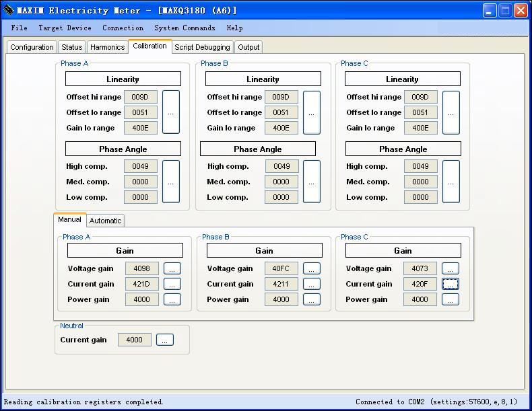Click the application icon in title bar

point(9,11)
